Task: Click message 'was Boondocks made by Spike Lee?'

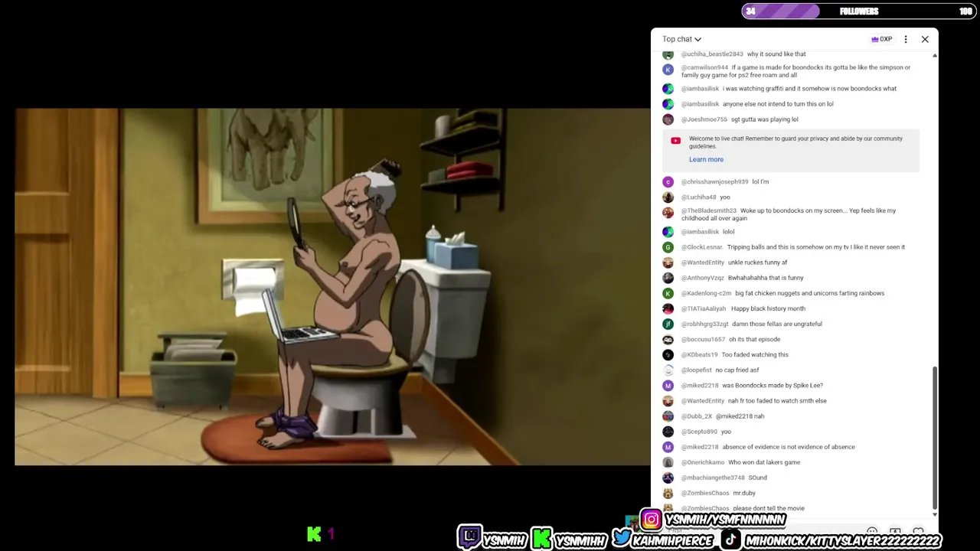Action: [x=773, y=386]
